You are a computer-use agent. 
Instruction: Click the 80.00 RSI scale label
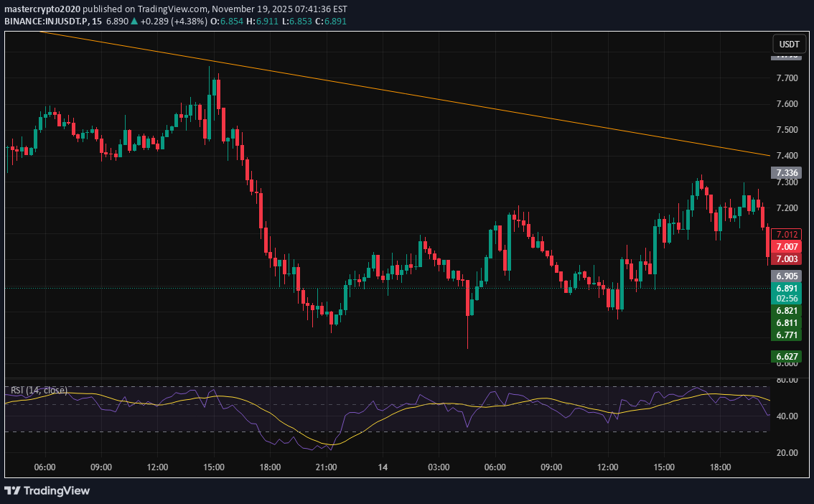[786, 380]
